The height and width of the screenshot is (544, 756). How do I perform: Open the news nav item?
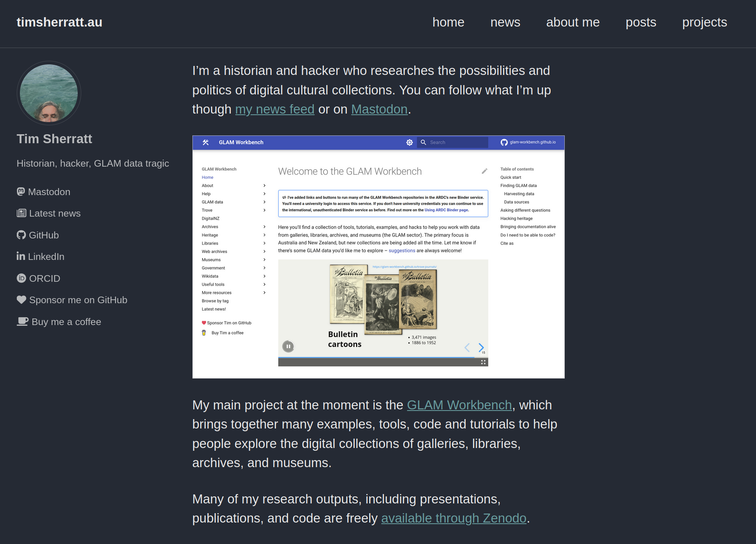(x=505, y=22)
